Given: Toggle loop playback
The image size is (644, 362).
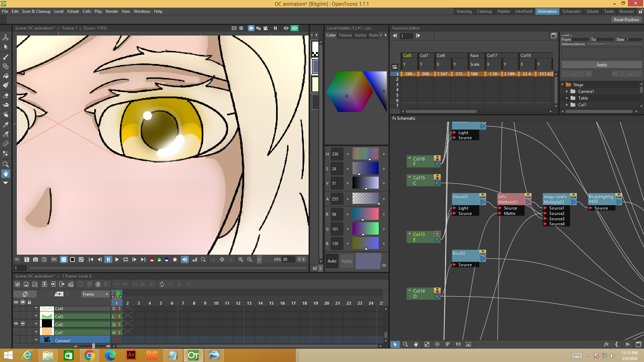Looking at the screenshot, I should tap(126, 259).
